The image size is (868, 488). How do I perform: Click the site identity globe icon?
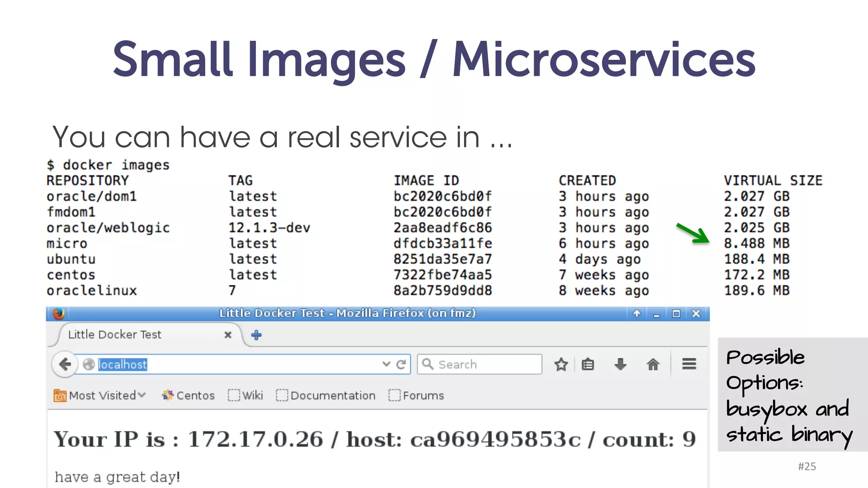(x=89, y=364)
